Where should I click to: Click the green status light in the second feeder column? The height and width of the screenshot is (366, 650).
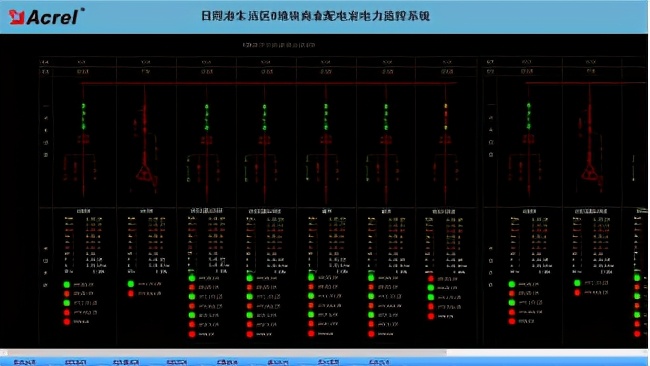coord(131,284)
